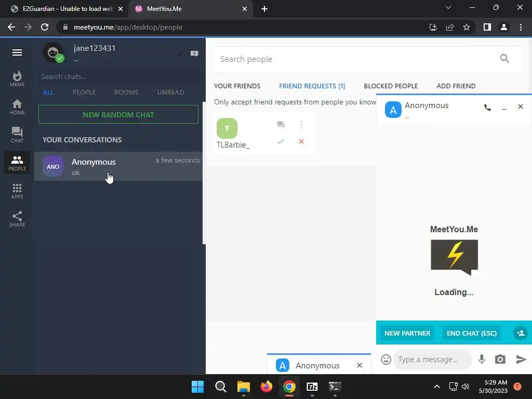
Task: Edit profile pencil icon
Action: pos(180,54)
